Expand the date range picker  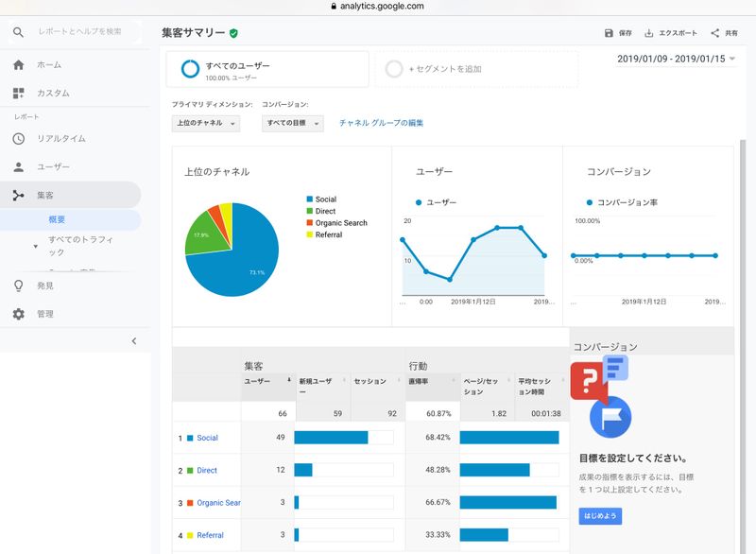tap(676, 59)
